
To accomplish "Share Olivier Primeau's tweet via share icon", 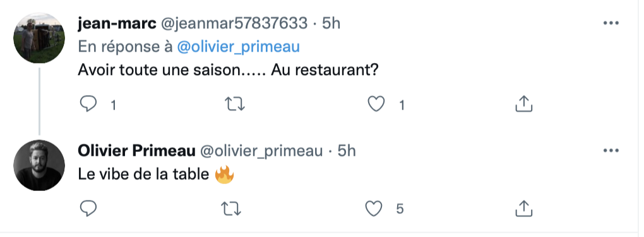I will pyautogui.click(x=523, y=209).
